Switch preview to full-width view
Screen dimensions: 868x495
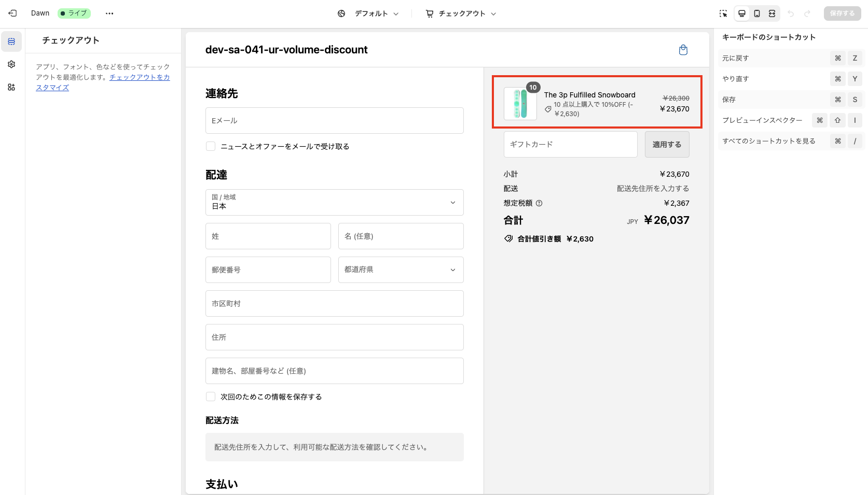(x=773, y=13)
